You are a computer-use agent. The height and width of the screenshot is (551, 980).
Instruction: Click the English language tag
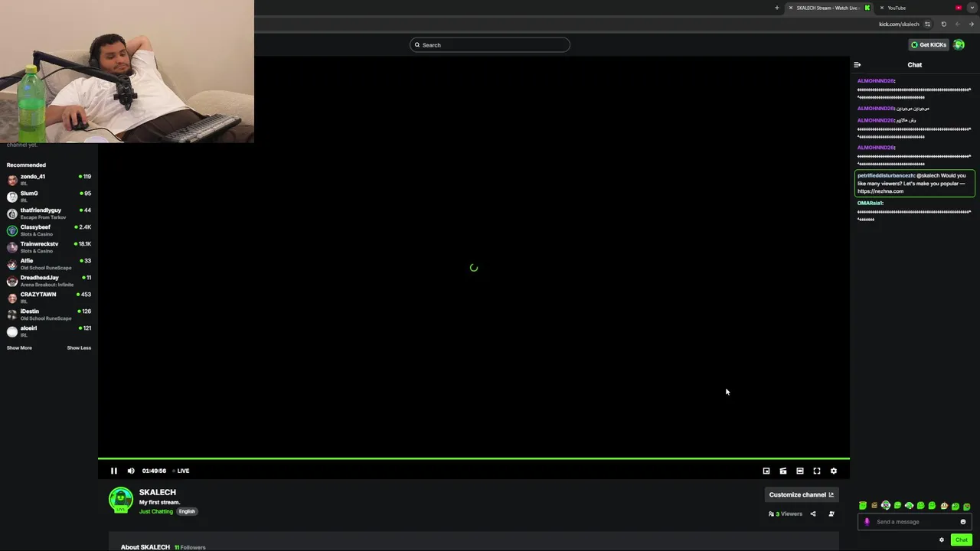(187, 511)
